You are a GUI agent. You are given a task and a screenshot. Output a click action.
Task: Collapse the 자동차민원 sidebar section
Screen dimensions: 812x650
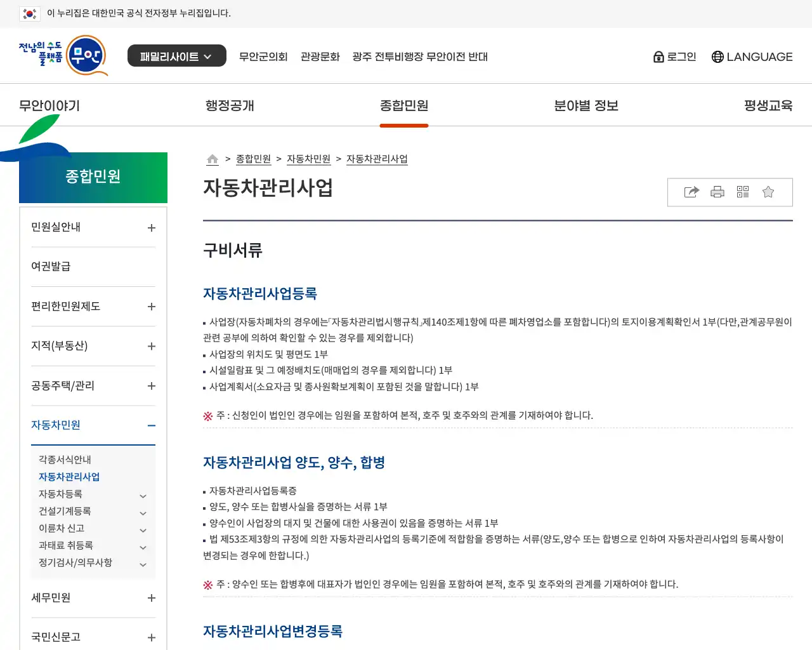click(152, 426)
